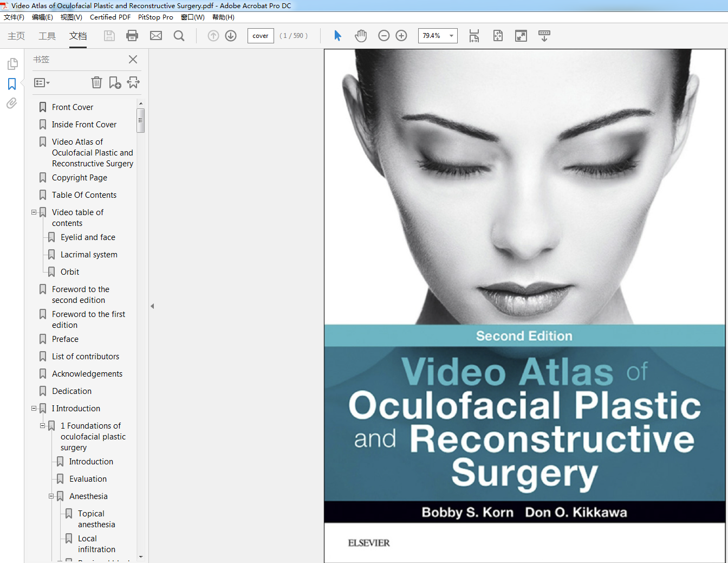Viewport: 728px width, 563px height.
Task: Collapse the Video table of contents node
Action: coord(34,212)
